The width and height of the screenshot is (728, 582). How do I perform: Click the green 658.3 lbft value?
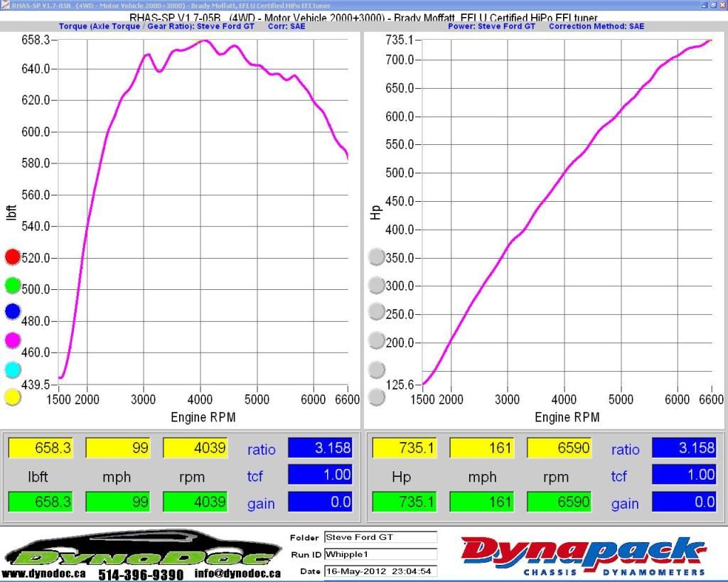(x=41, y=502)
